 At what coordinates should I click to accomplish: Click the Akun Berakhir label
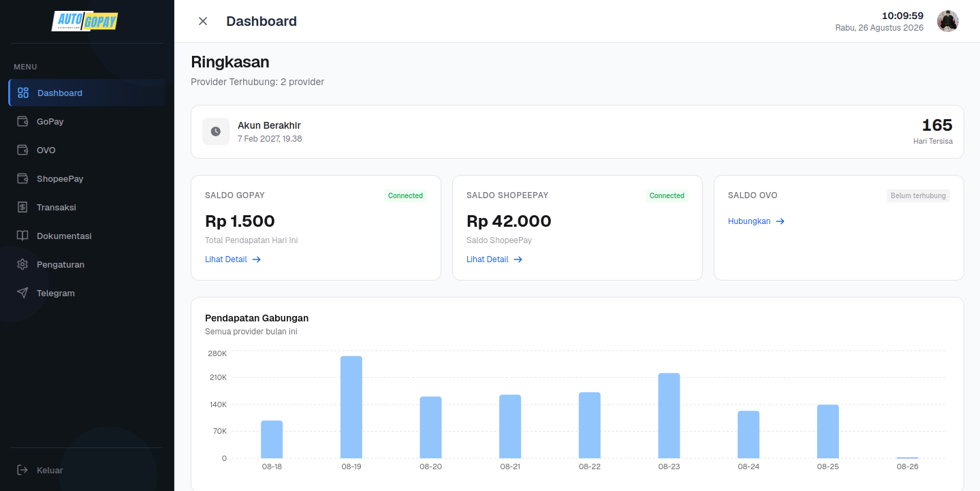(269, 125)
